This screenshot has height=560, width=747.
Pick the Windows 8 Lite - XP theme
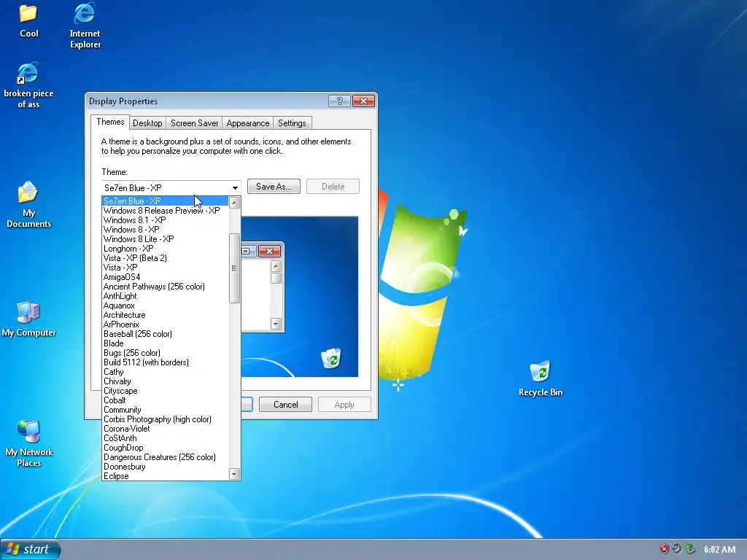pos(166,239)
